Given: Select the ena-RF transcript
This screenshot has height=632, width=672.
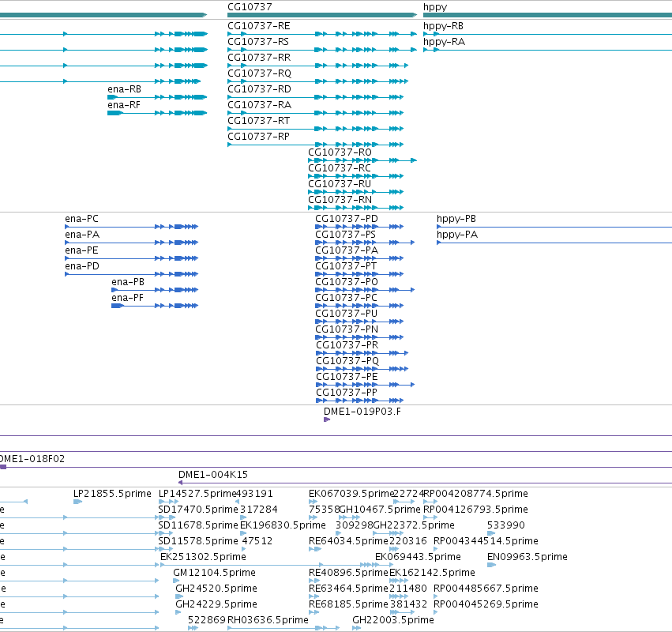Looking at the screenshot, I should [x=124, y=105].
